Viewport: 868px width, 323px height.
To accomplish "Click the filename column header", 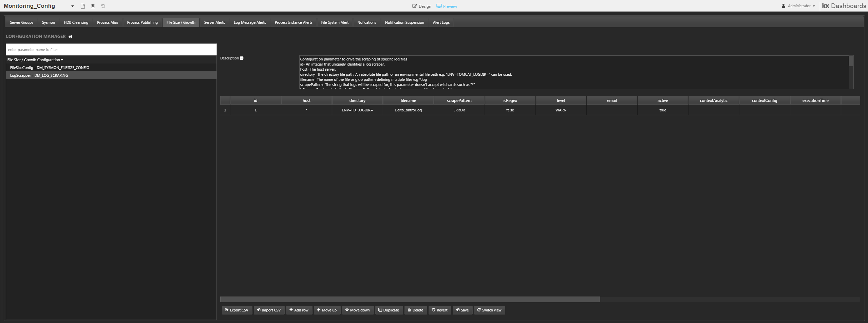I will (x=408, y=101).
